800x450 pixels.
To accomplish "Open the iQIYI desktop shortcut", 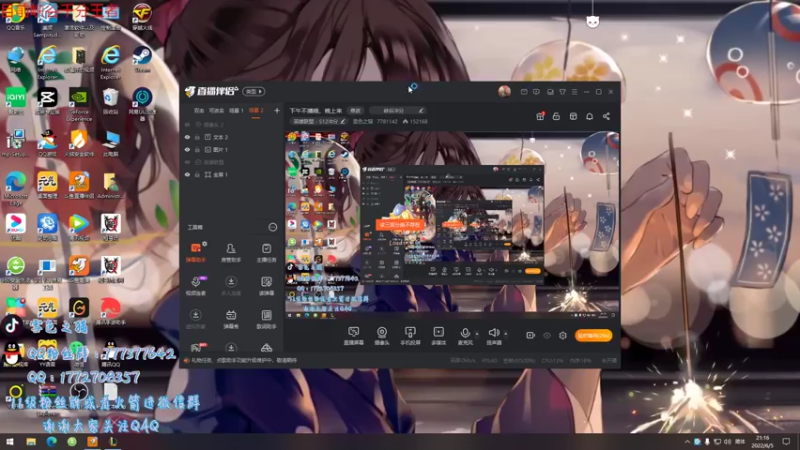I will coord(16,101).
